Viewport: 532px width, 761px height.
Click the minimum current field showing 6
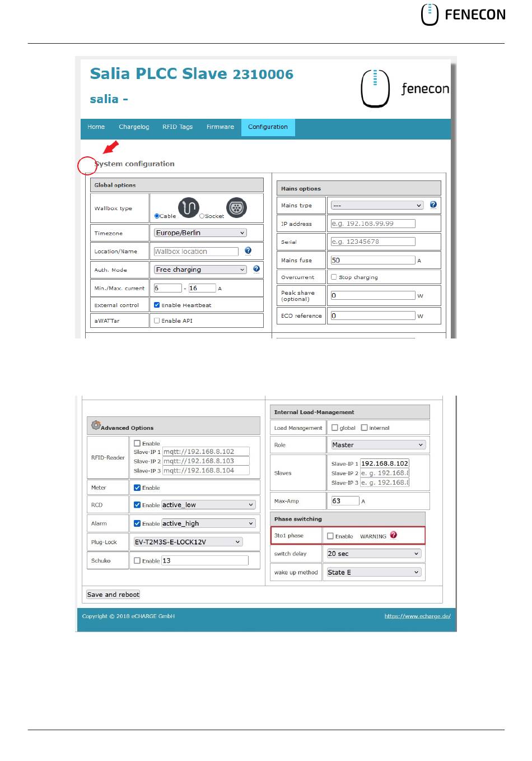point(168,288)
